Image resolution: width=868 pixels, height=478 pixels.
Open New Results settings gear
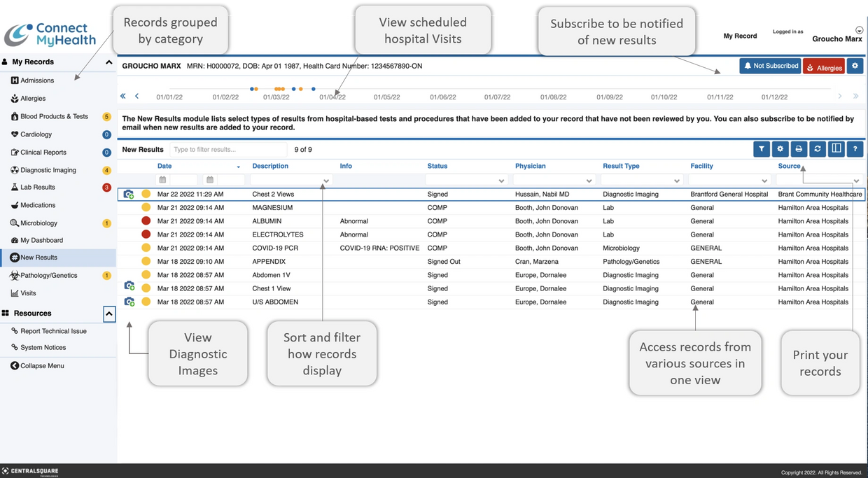(x=780, y=148)
